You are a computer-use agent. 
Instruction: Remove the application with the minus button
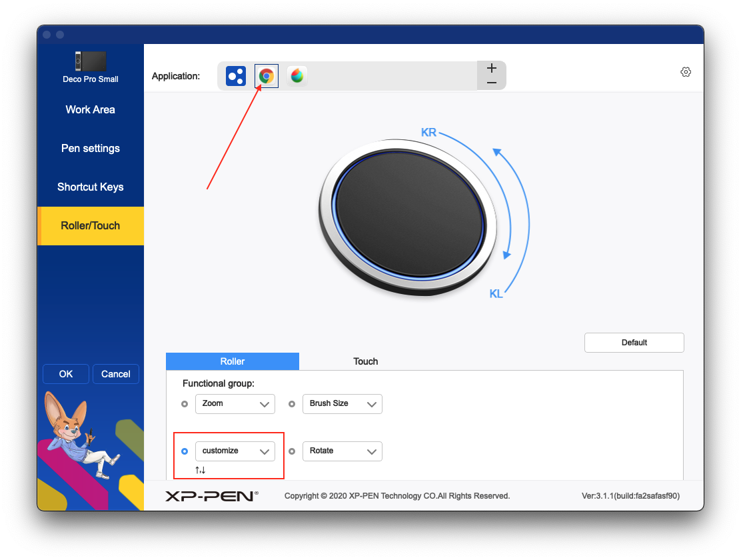tap(492, 83)
